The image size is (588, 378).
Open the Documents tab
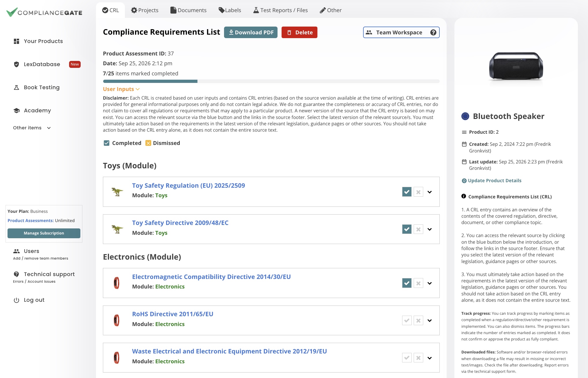188,10
